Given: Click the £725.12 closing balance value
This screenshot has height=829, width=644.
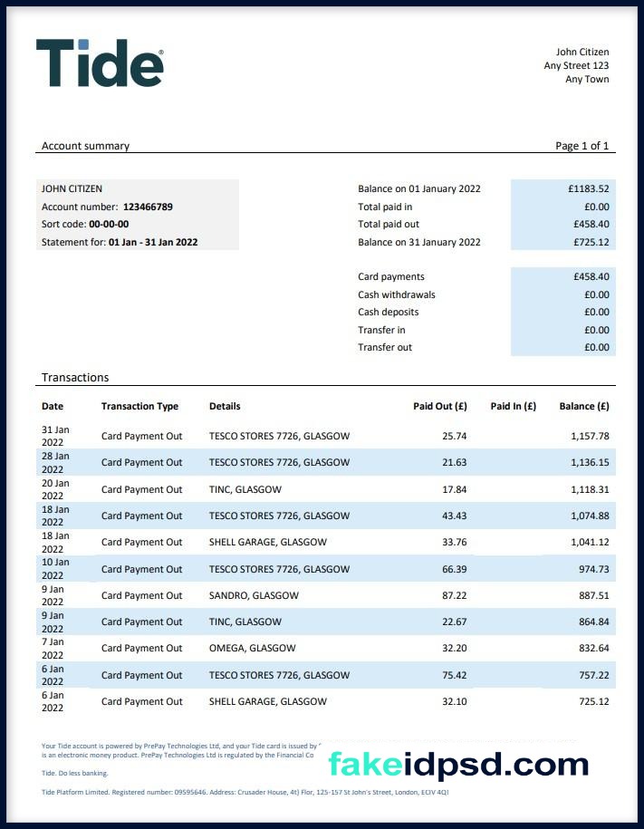Looking at the screenshot, I should 591,242.
